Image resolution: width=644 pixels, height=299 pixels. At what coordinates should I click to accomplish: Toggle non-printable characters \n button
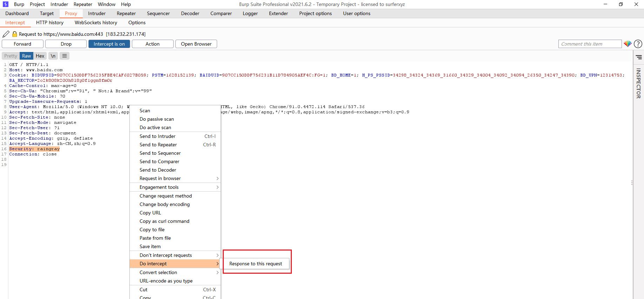53,56
